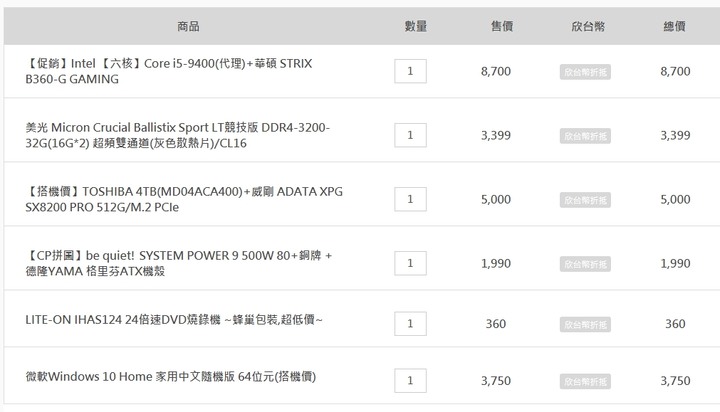Screen dimensions: 720x412
Task: Click the 總價 column header
Action: click(x=675, y=26)
